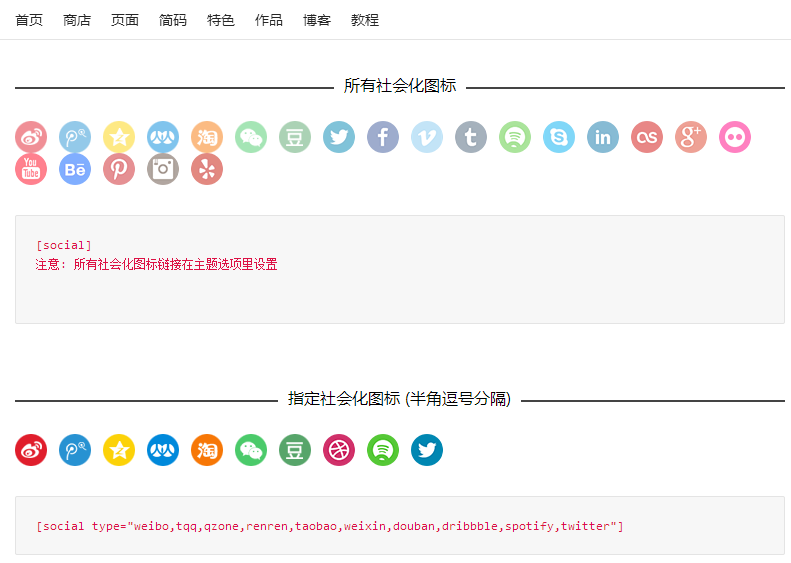Click the 指定社会化图标 (半角逗号分隔) heading

400,399
